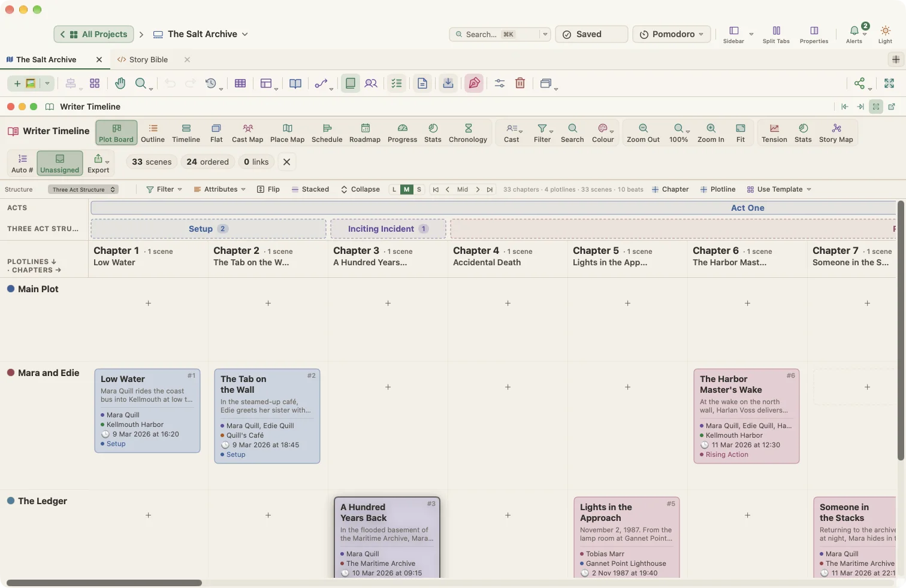Open the Low Water scene card
The width and height of the screenshot is (906, 588).
(147, 411)
